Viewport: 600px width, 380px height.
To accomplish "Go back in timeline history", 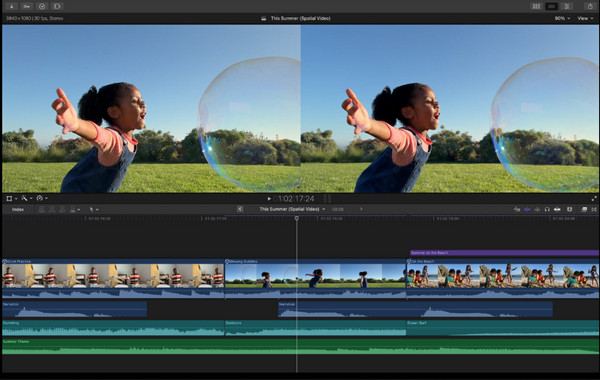I will coord(240,209).
